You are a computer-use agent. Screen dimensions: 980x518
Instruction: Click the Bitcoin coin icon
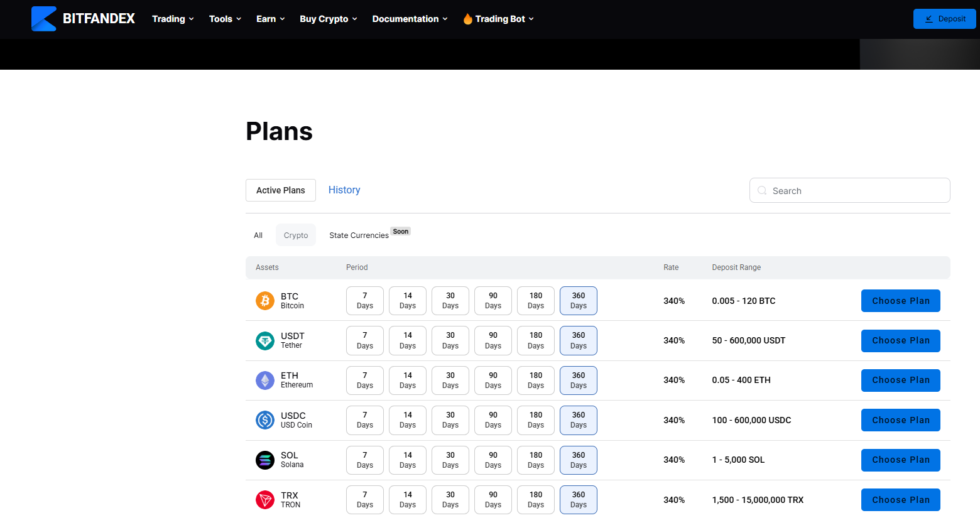click(x=265, y=301)
